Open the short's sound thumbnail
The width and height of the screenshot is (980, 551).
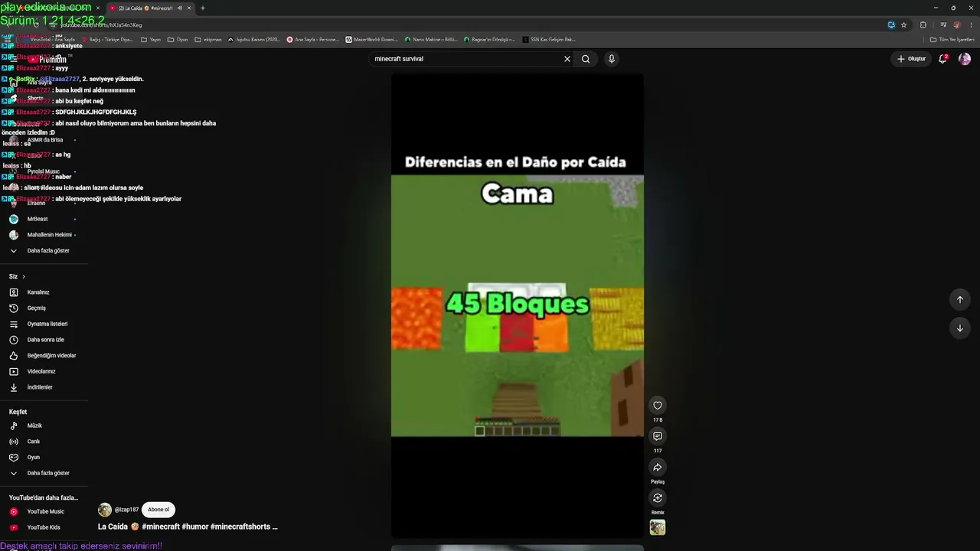(657, 527)
